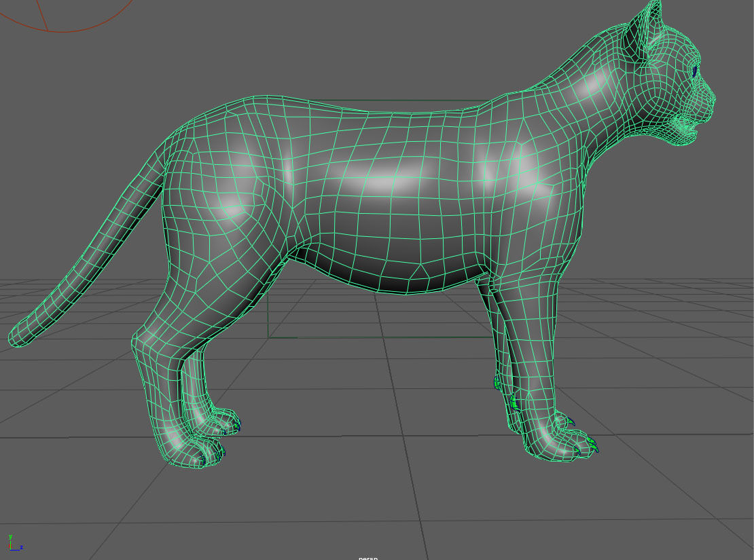Image resolution: width=754 pixels, height=560 pixels.
Task: Select the cat's tail tip
Action: pos(17,337)
